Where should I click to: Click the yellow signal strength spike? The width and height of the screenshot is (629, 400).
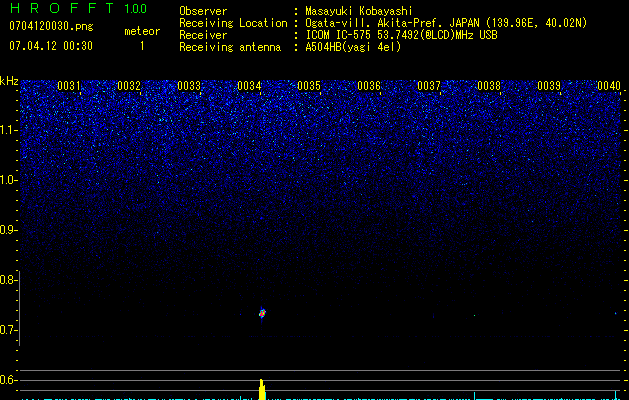tap(262, 389)
